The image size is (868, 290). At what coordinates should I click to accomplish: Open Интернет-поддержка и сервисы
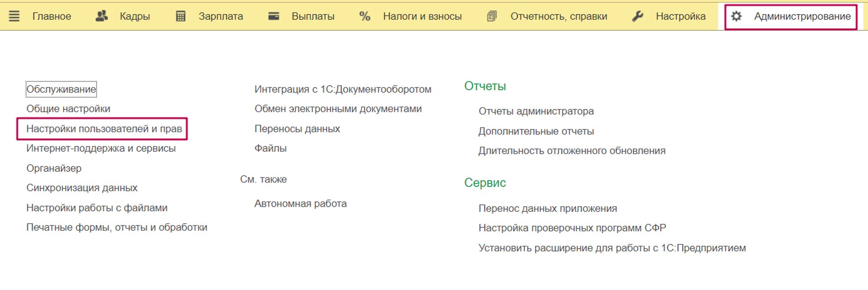coord(101,148)
